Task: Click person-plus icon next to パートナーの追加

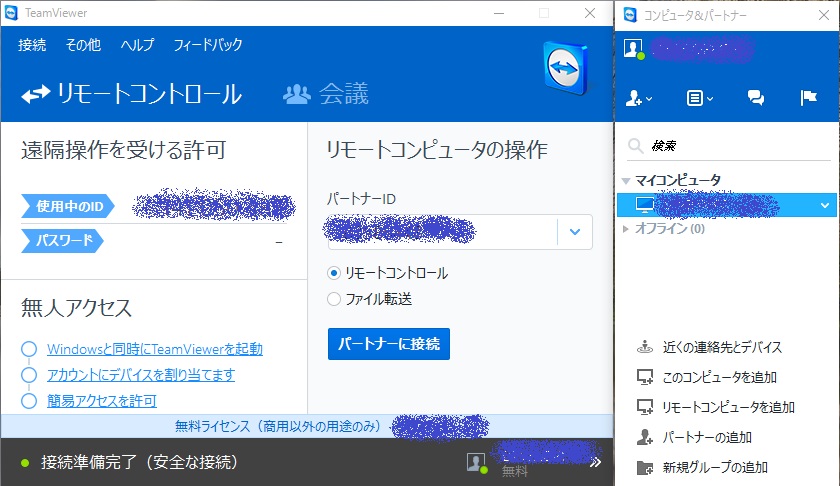Action: pos(644,437)
